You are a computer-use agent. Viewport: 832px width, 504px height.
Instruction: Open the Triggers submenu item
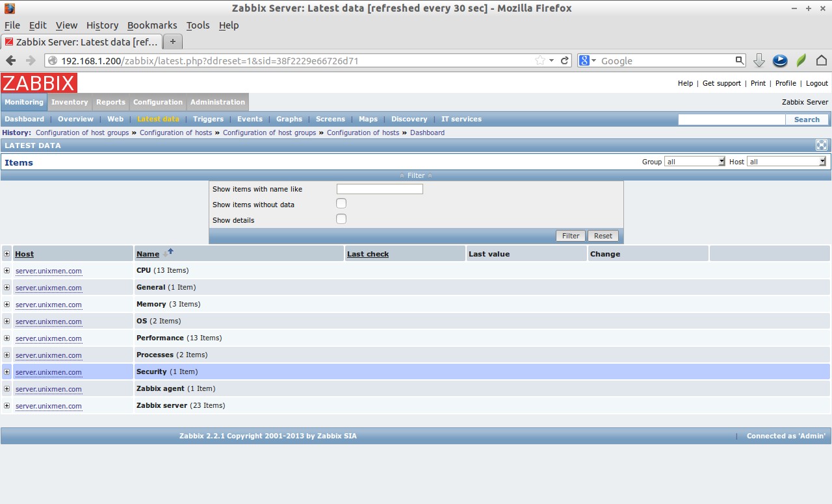(208, 119)
